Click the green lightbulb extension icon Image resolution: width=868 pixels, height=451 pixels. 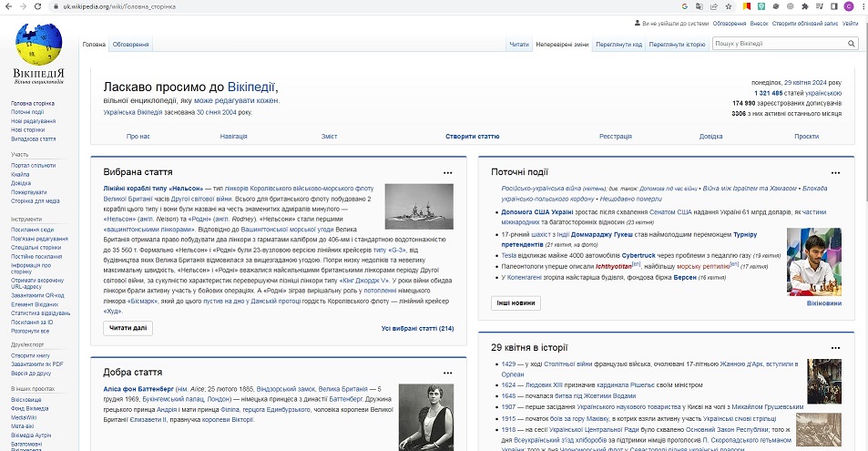(761, 6)
